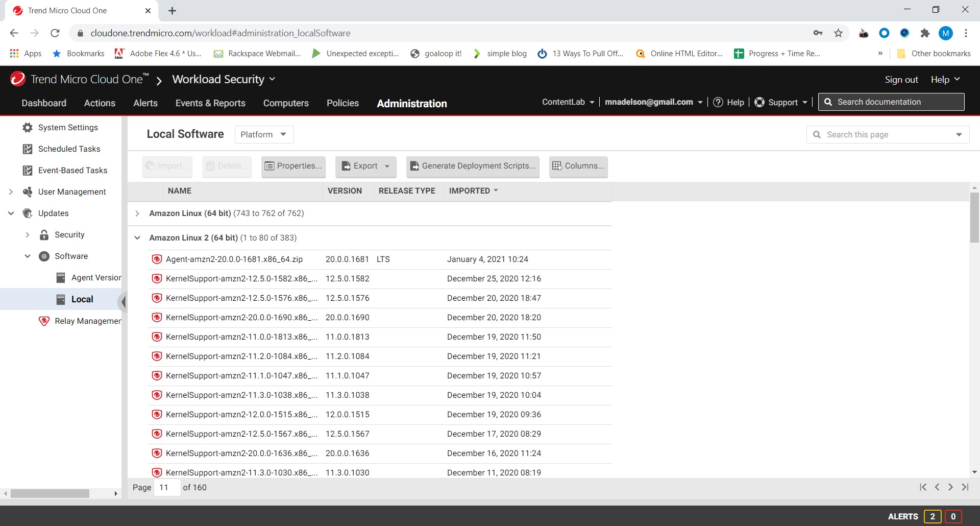Click the Relay Management shield icon
980x526 pixels.
pyautogui.click(x=44, y=321)
